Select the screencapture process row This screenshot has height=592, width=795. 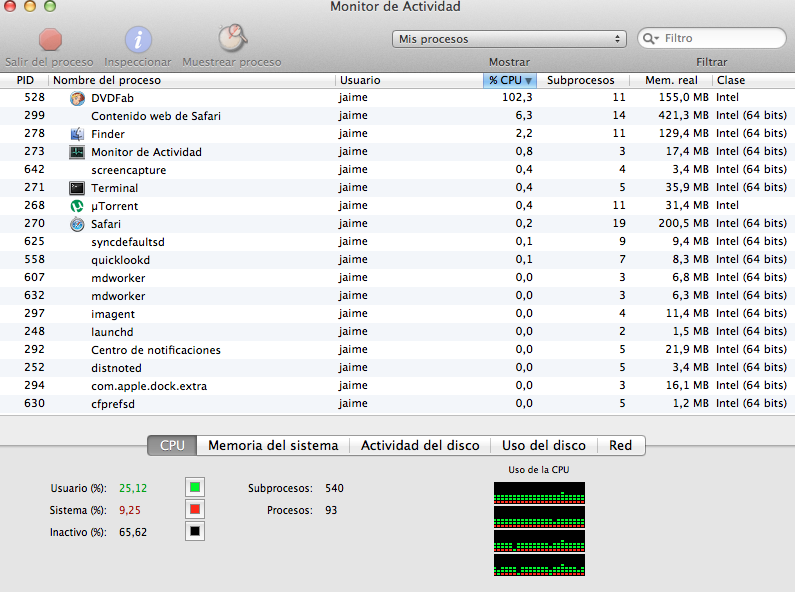coord(398,170)
